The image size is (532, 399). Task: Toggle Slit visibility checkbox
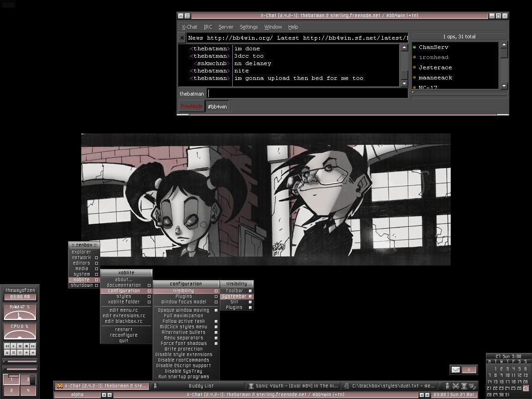tap(250, 302)
